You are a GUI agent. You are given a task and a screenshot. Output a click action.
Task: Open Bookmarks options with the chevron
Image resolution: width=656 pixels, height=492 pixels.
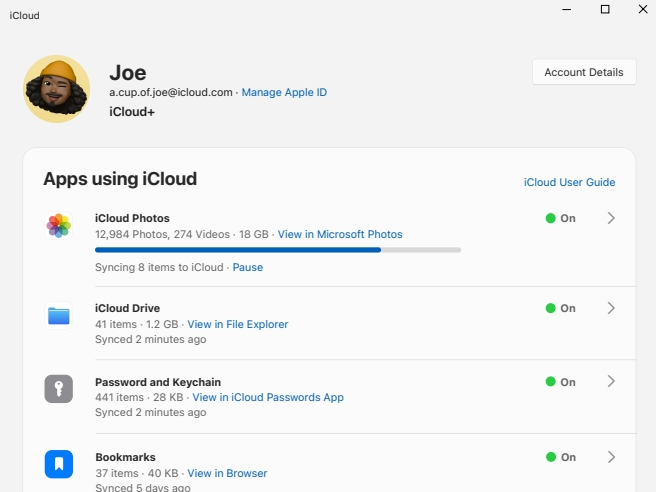click(611, 457)
